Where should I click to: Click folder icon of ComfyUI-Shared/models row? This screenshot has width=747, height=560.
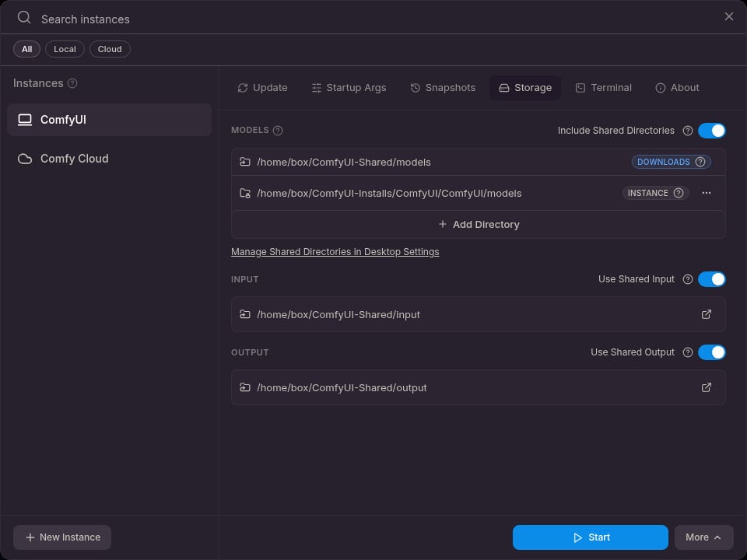click(245, 162)
